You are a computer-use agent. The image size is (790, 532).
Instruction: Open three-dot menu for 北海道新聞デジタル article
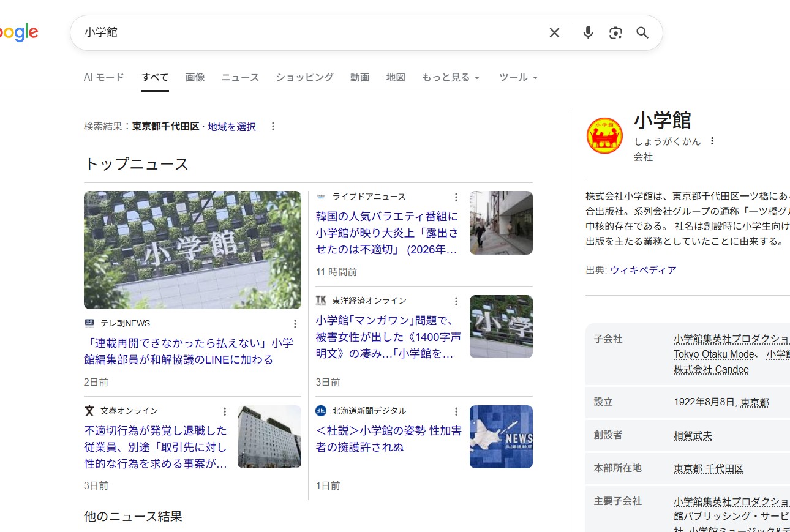(456, 411)
